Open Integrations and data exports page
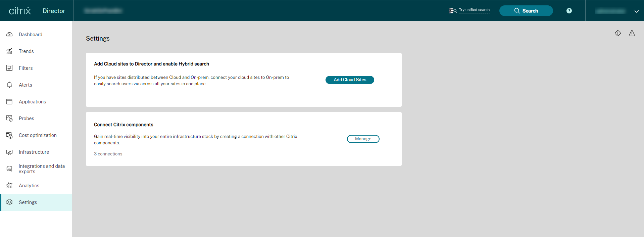644x237 pixels. coord(42,169)
